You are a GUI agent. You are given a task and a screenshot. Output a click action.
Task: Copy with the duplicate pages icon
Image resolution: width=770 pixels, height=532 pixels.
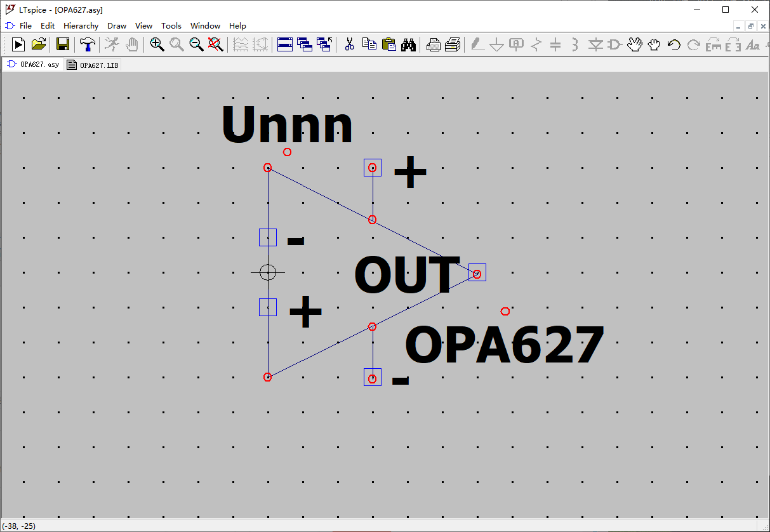(369, 44)
